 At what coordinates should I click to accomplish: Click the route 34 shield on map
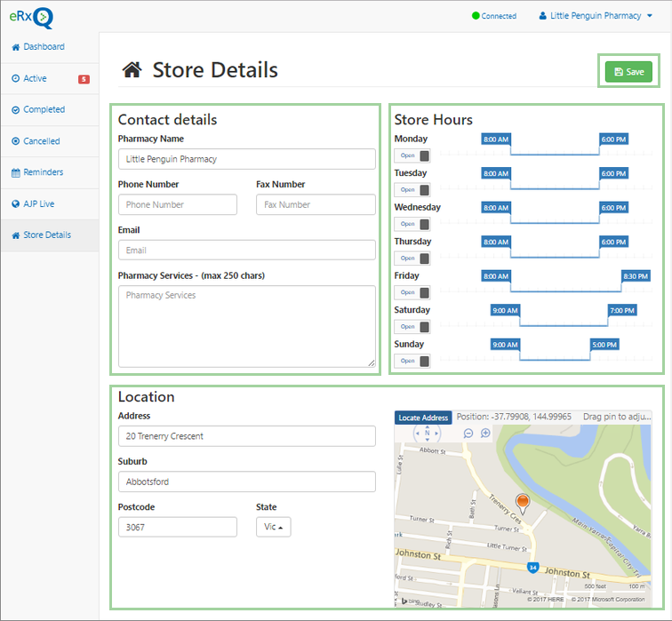(532, 568)
